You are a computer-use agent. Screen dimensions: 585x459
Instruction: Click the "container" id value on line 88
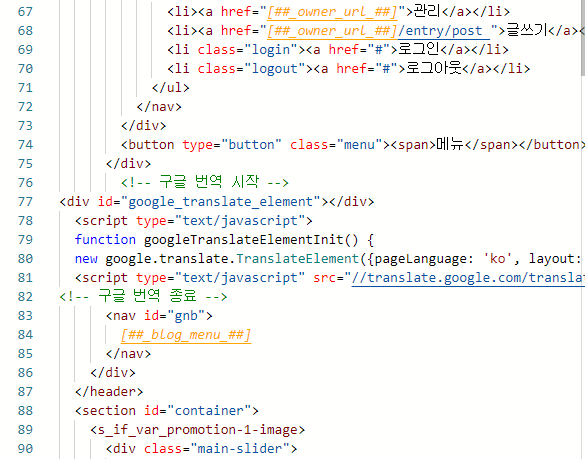[209, 411]
